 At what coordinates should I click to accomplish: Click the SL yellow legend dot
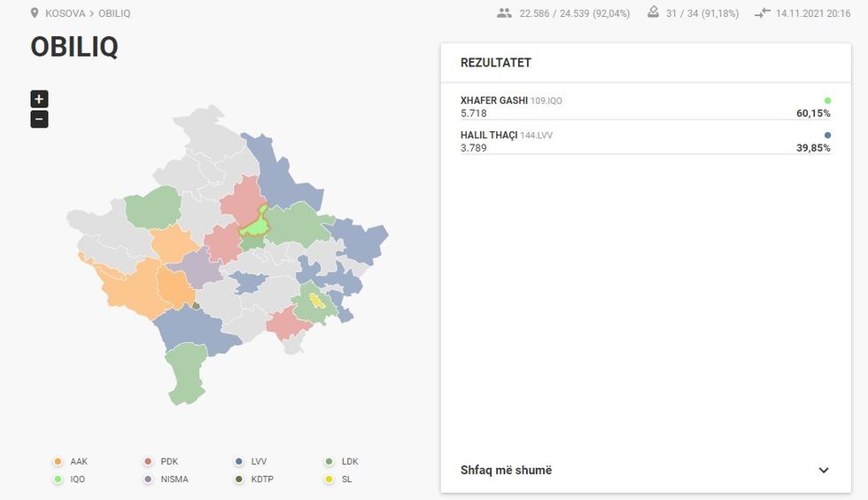point(329,480)
